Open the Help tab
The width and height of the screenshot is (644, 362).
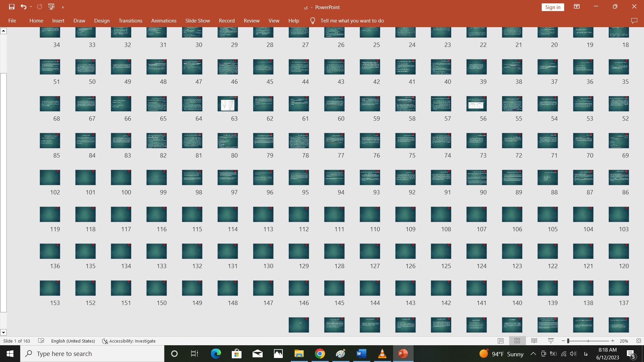click(x=293, y=20)
